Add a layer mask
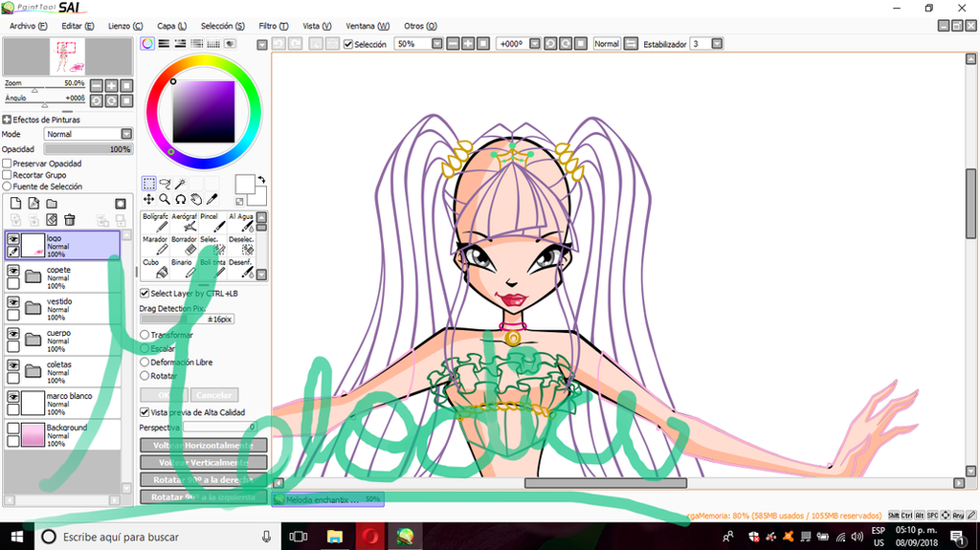Image resolution: width=980 pixels, height=550 pixels. point(121,203)
